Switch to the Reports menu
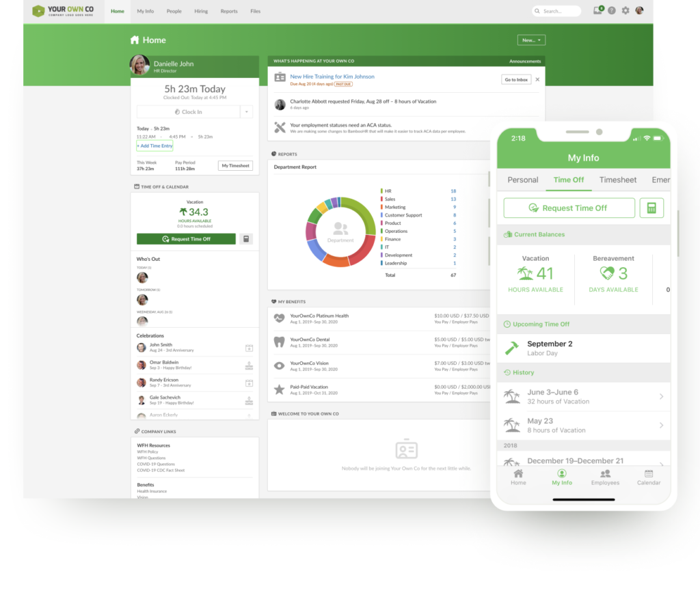The height and width of the screenshot is (597, 700). 229,11
